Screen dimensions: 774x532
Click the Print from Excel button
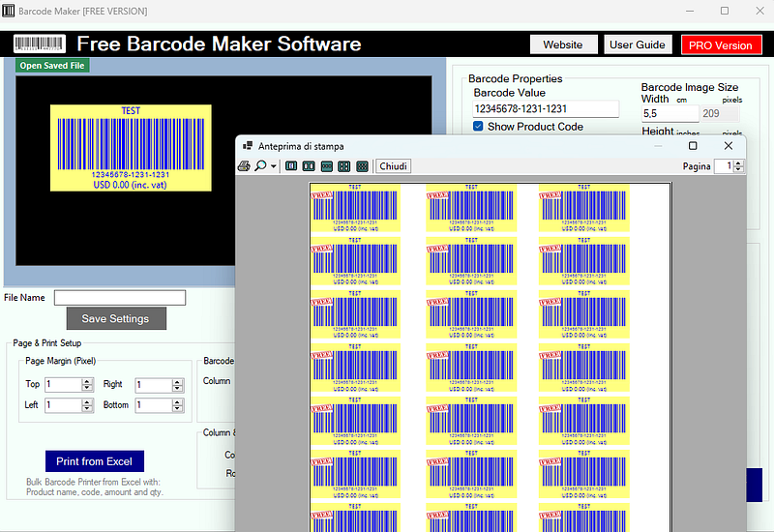pyautogui.click(x=95, y=461)
